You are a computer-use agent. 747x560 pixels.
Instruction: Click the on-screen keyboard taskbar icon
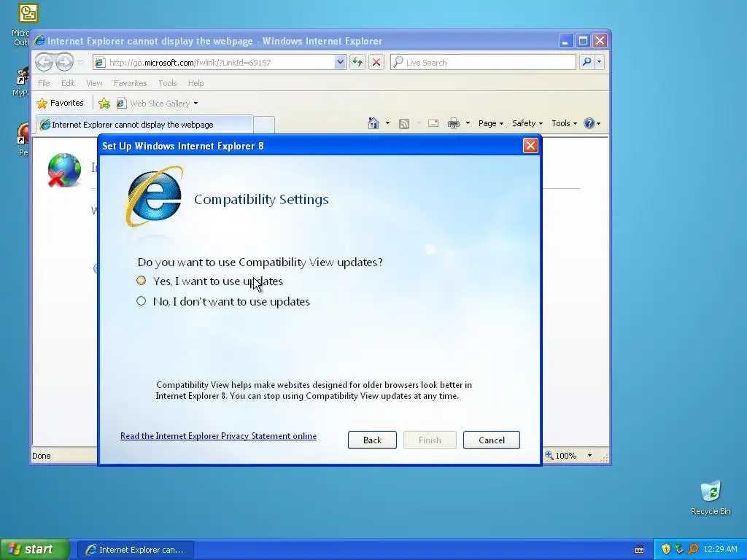[x=639, y=550]
